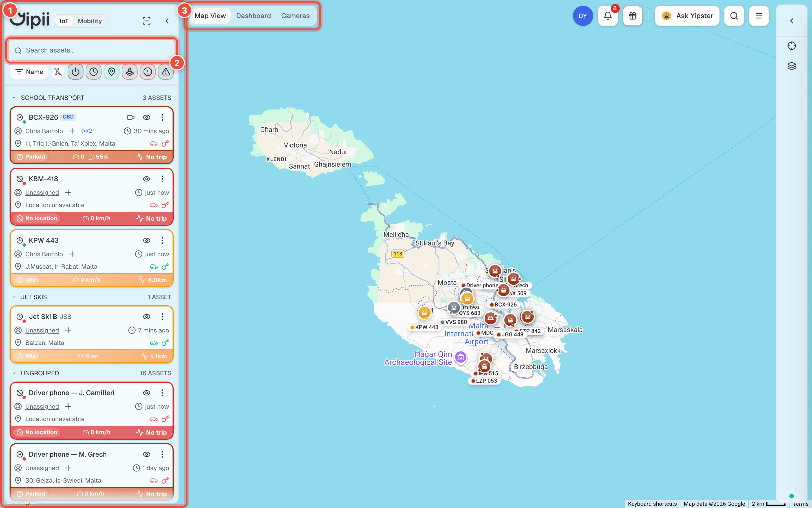Click Unassigned link on Jet Ski B
The height and width of the screenshot is (508, 812).
(x=42, y=330)
